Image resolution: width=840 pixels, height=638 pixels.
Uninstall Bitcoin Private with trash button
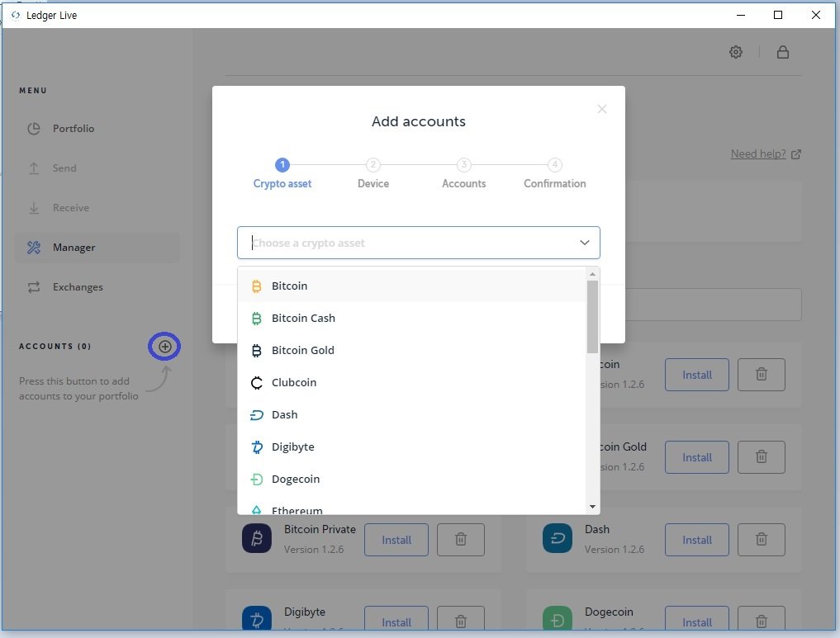coord(461,540)
